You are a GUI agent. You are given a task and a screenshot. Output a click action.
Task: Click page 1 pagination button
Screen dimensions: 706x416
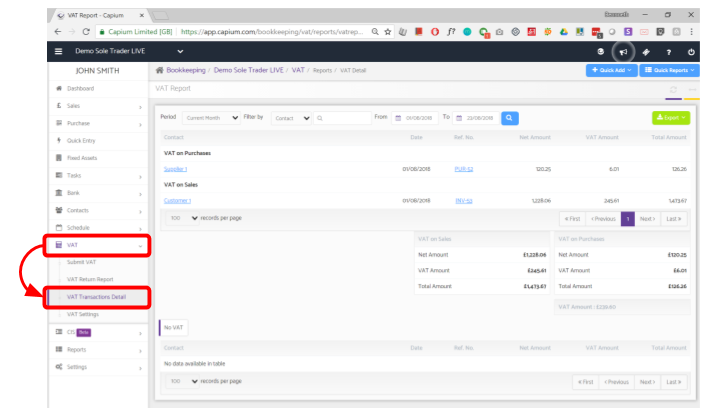[x=628, y=219]
